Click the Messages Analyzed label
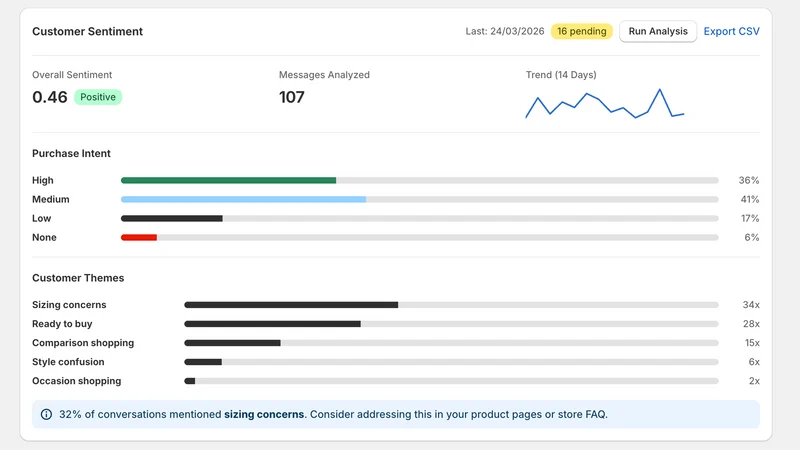 coord(324,74)
